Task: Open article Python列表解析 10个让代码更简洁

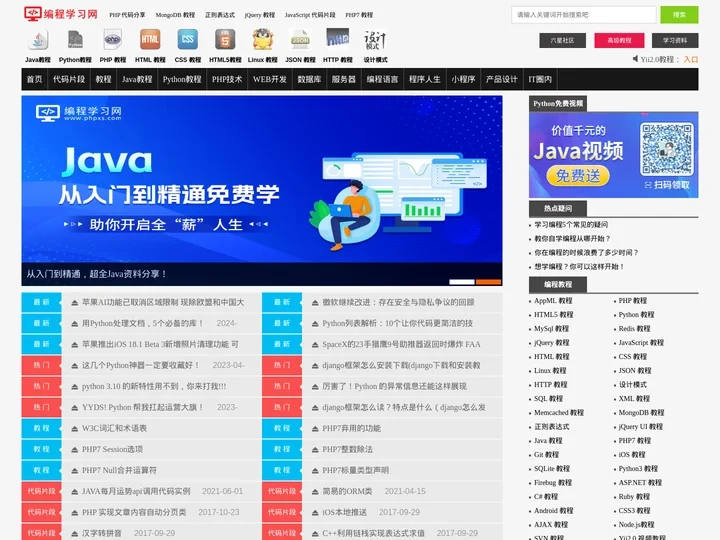Action: tap(397, 323)
